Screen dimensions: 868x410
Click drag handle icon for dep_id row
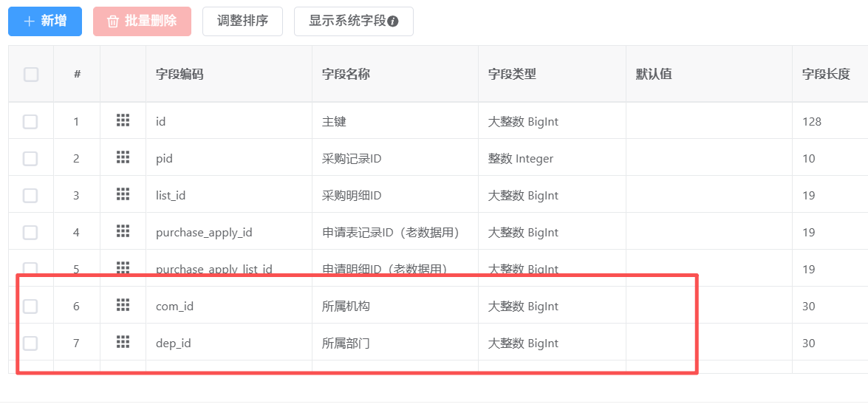[123, 342]
